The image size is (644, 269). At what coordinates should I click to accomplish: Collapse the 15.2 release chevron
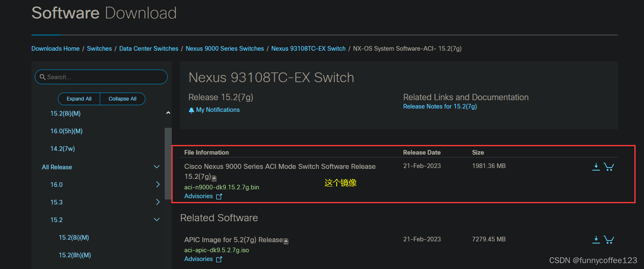[157, 220]
